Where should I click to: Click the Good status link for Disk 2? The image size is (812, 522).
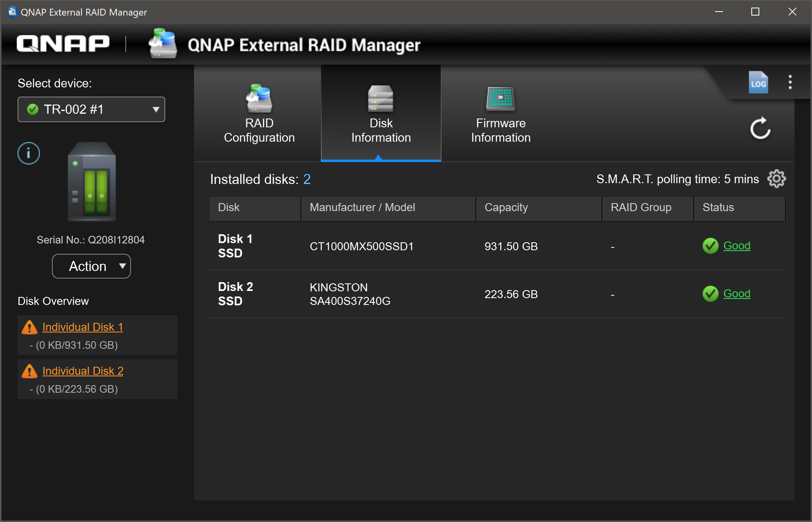click(736, 293)
